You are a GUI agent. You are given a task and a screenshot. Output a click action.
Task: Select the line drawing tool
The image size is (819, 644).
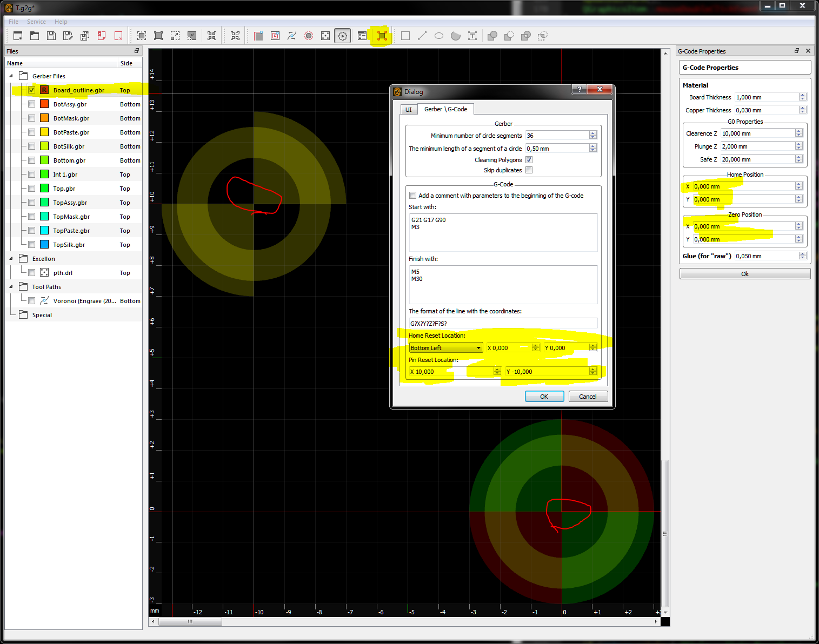422,36
